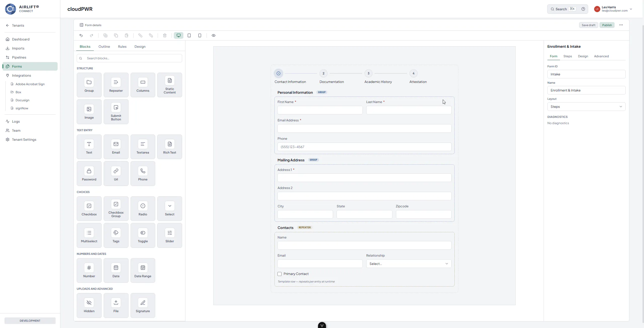Add a Toggle block
644x328 pixels.
143,236
